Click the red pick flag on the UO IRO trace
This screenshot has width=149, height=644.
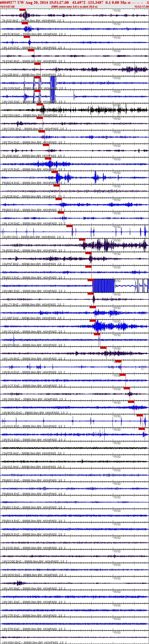point(69,226)
